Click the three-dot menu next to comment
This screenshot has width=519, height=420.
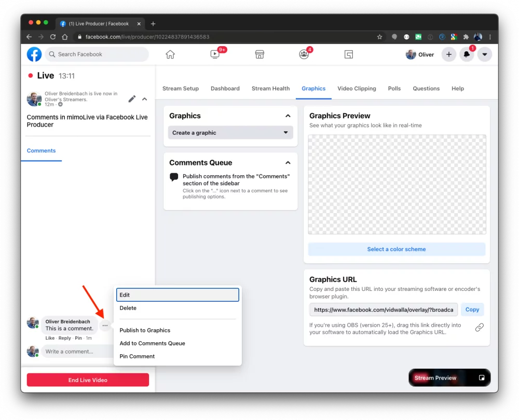(x=105, y=326)
